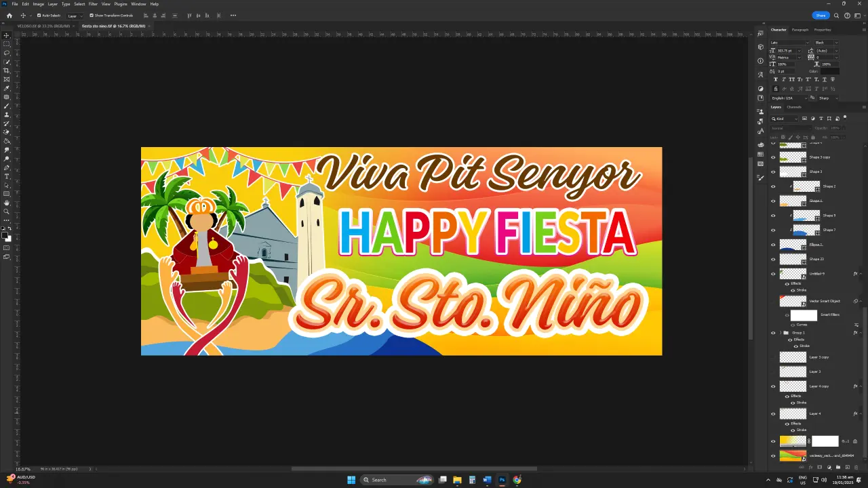This screenshot has height=488, width=868.
Task: Select the Paint Bucket / Gradient tool
Action: pos(7,141)
